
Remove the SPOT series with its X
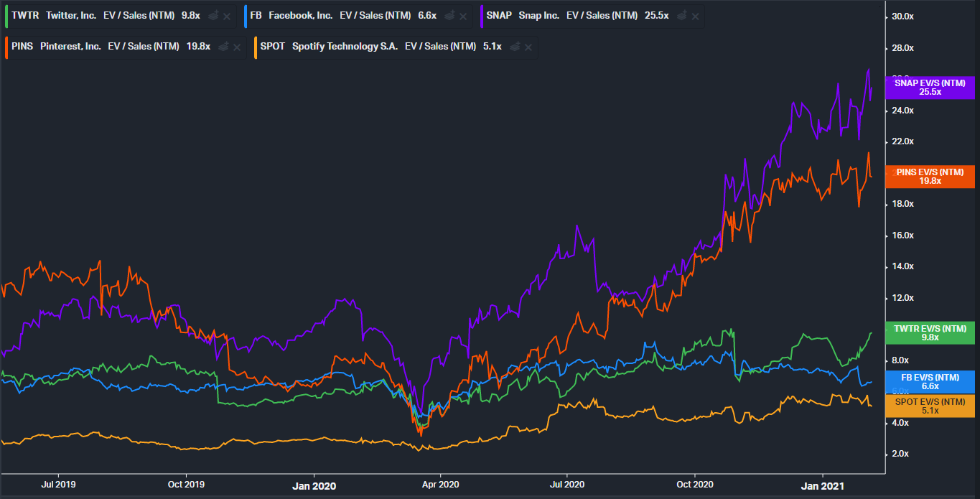(x=528, y=47)
